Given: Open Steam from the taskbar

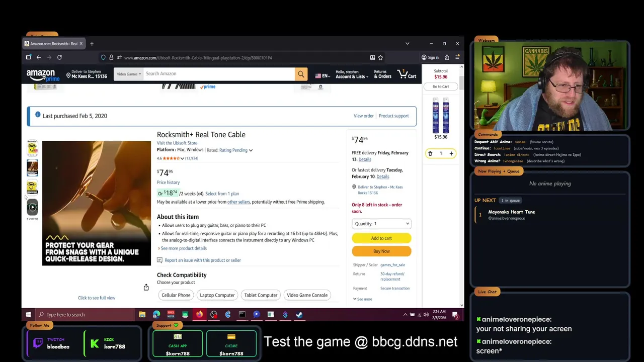Looking at the screenshot, I should click(x=299, y=315).
